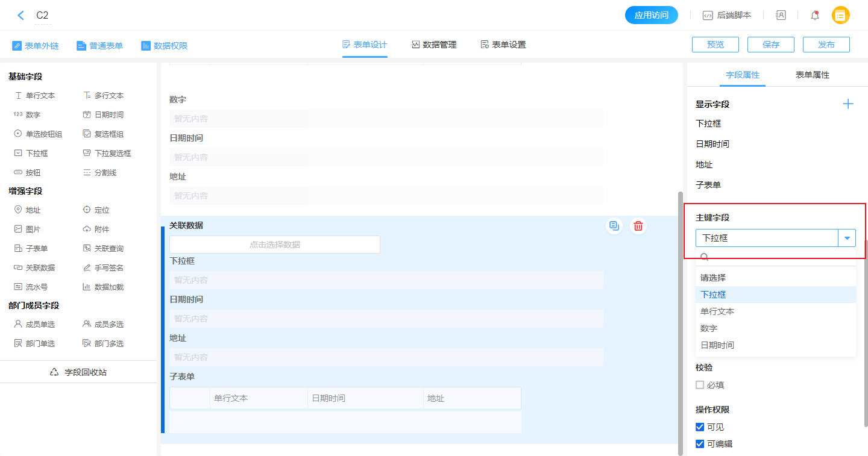Click the back arrow next to C2
The image size is (868, 456).
coord(21,16)
